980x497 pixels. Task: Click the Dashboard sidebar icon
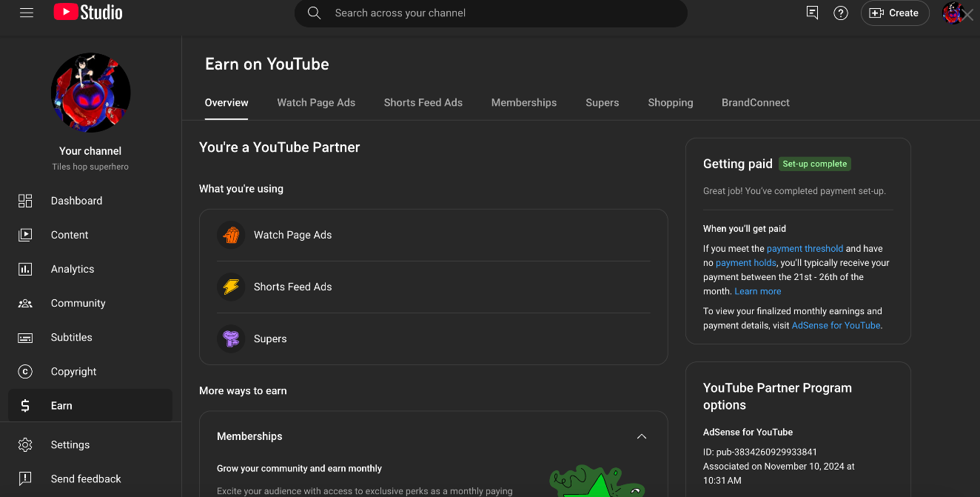coord(25,201)
